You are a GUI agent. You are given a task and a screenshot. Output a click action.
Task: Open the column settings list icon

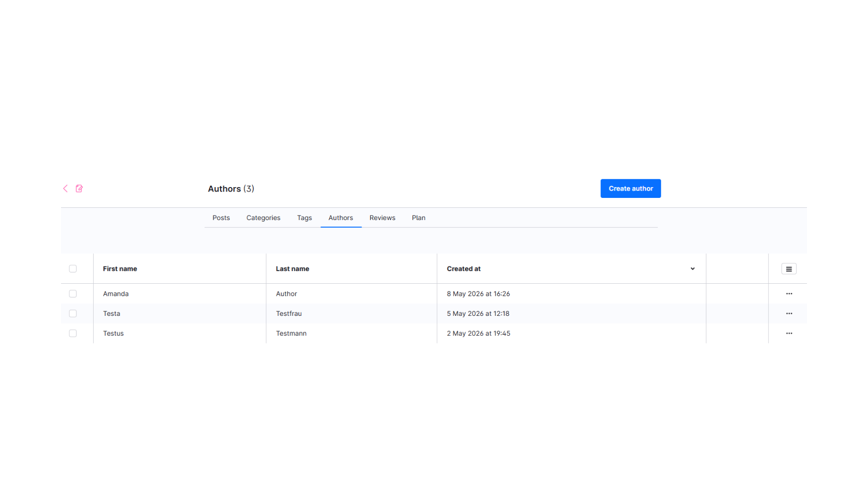788,269
